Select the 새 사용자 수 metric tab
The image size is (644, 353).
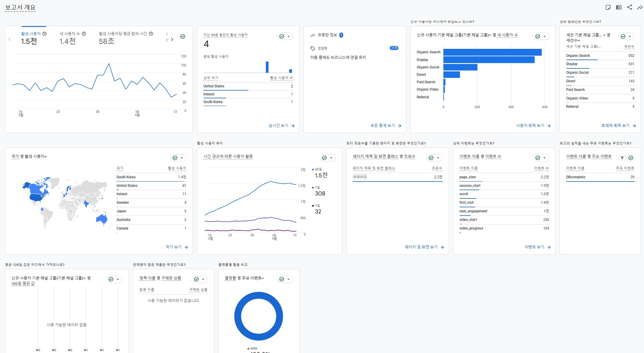pos(72,38)
